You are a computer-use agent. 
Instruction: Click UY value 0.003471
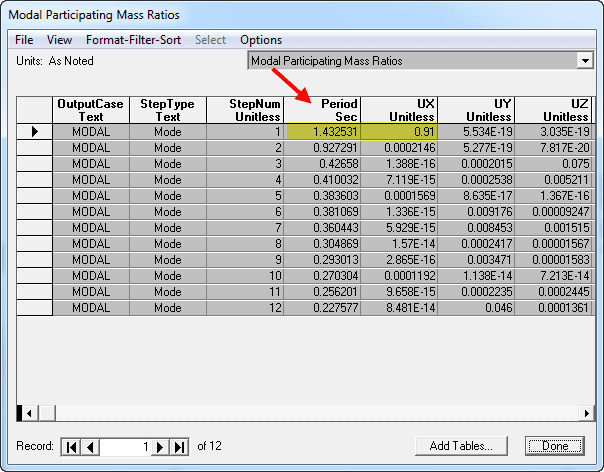pyautogui.click(x=476, y=260)
